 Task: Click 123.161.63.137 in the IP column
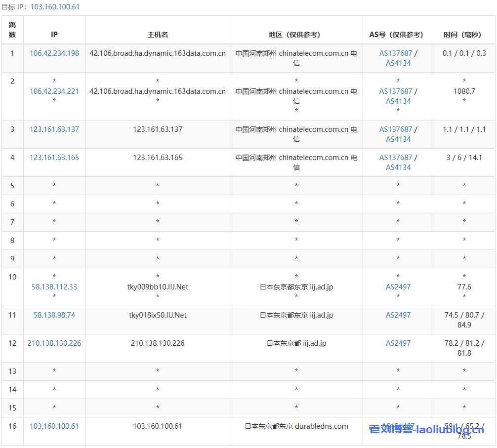tap(54, 129)
